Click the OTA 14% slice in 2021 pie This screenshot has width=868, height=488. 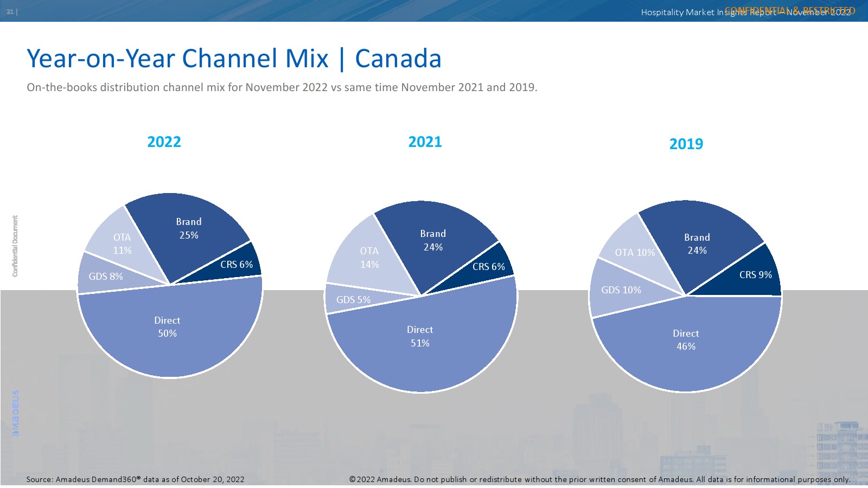tap(369, 258)
